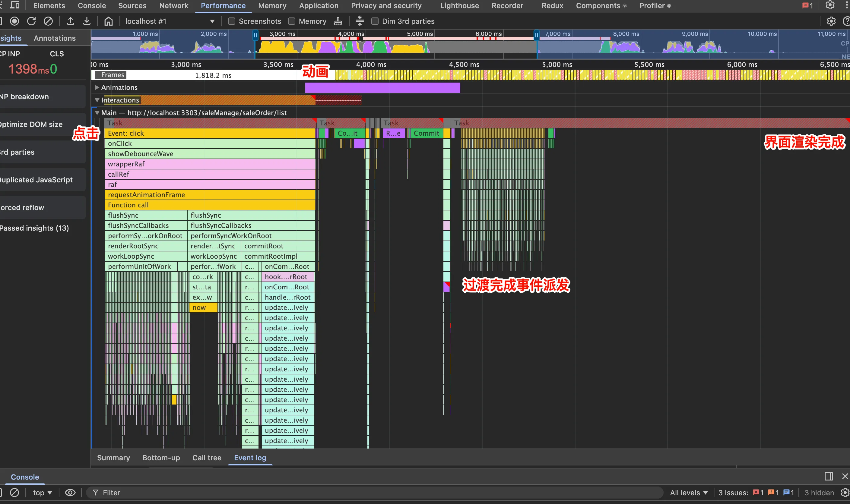Clear the performance recording
Viewport: 850px width, 504px height.
click(48, 21)
